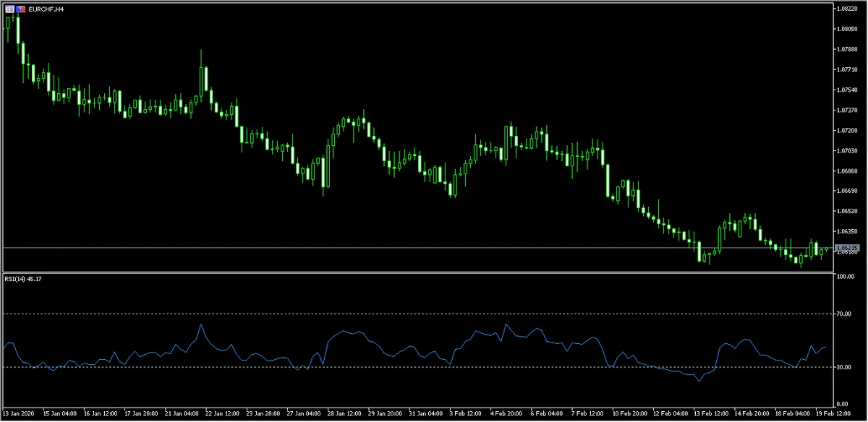Click the 1.06350 price scale label

click(848, 231)
